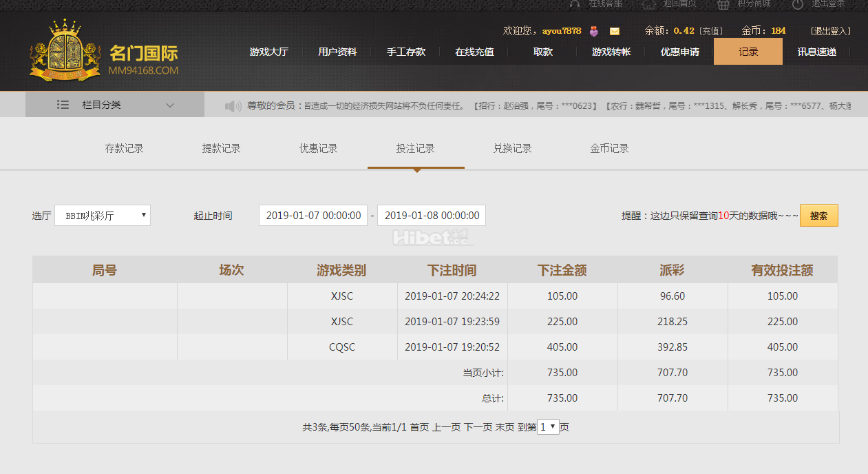Screen dimensions: 868x474
Task: Click the end date field 2019-01-08
Action: point(432,216)
